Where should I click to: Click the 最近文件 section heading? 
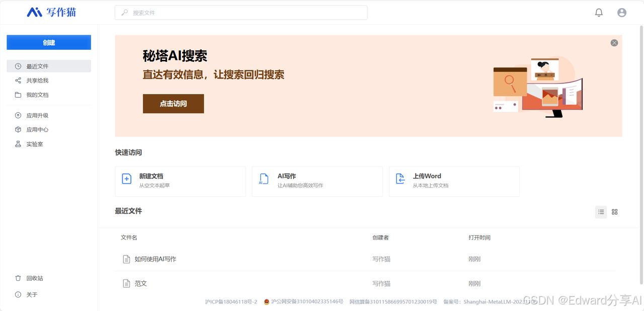click(x=128, y=211)
